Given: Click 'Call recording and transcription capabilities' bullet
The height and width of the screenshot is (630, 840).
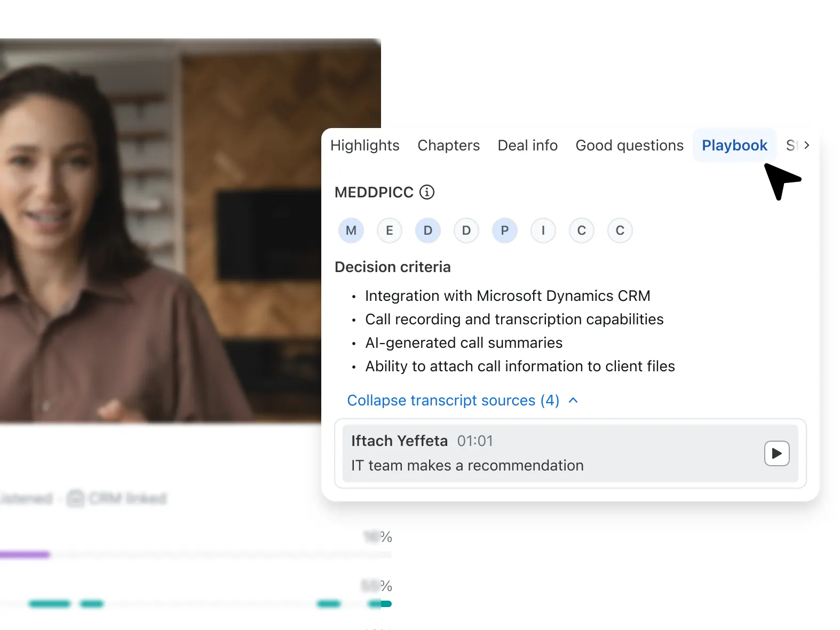Looking at the screenshot, I should click(514, 319).
